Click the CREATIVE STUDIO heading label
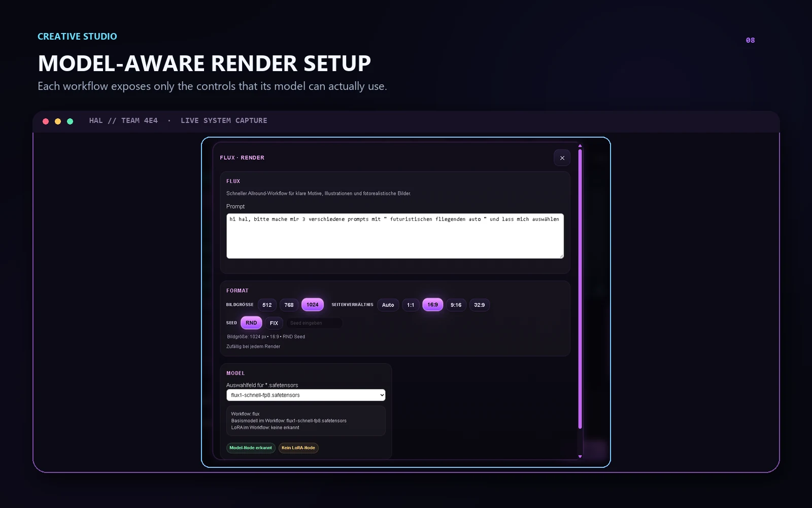Viewport: 812px width, 508px height. [x=77, y=37]
